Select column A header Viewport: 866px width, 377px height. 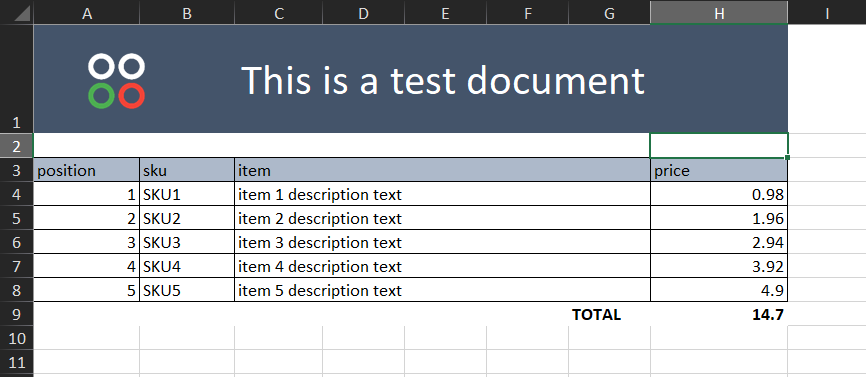(87, 12)
